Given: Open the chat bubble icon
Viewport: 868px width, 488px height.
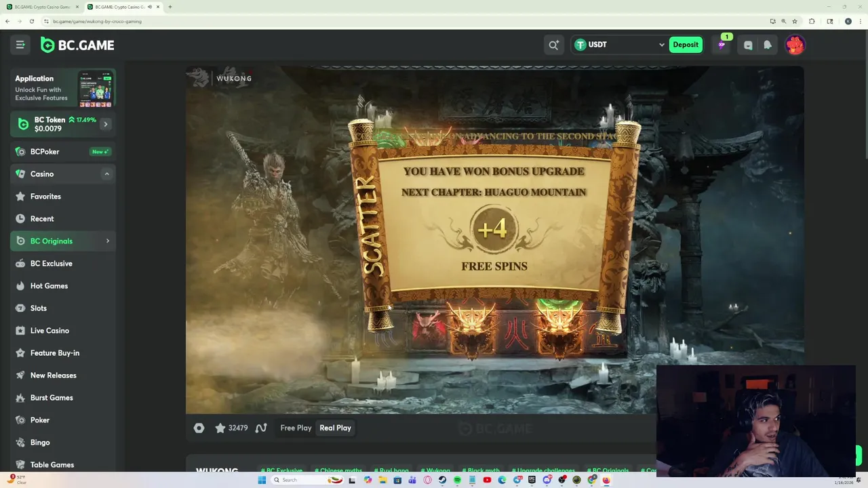Looking at the screenshot, I should coord(748,45).
